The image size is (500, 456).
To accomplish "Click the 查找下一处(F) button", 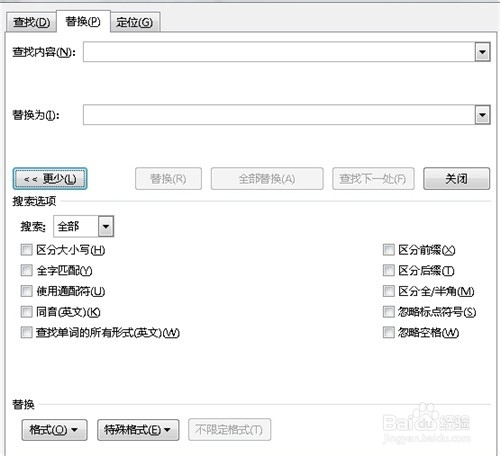I will 373,179.
